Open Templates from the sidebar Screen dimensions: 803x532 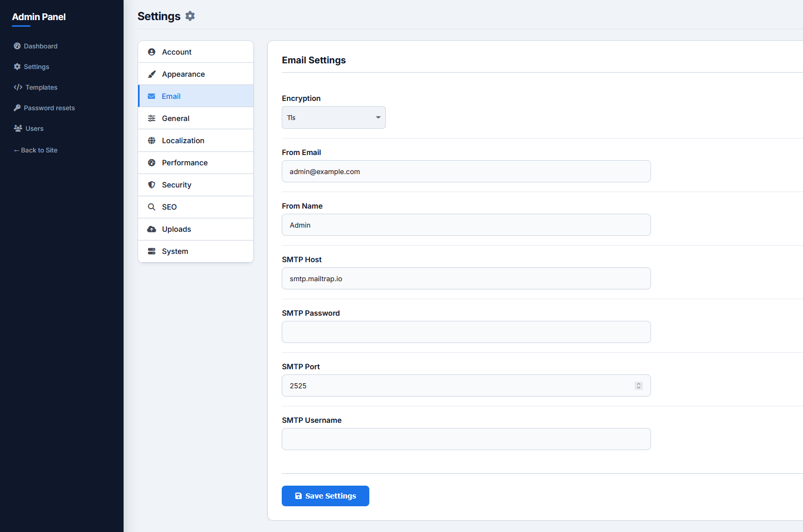[x=36, y=87]
